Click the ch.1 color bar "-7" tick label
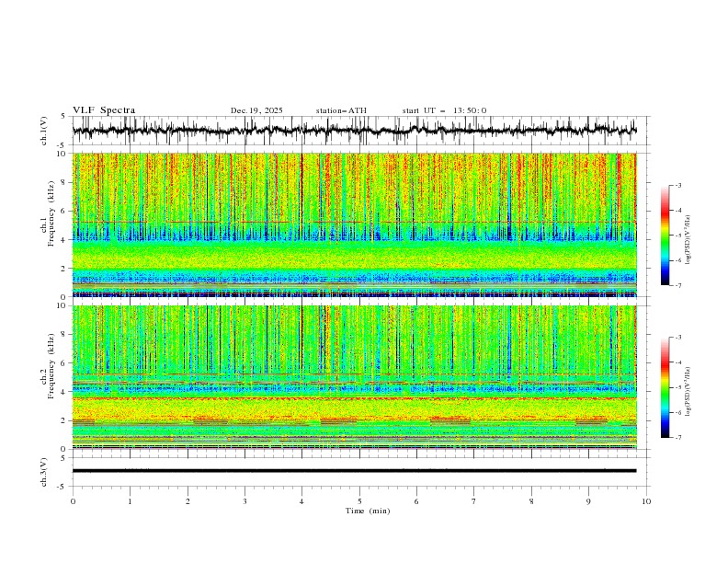This screenshot has width=728, height=563. pyautogui.click(x=677, y=285)
